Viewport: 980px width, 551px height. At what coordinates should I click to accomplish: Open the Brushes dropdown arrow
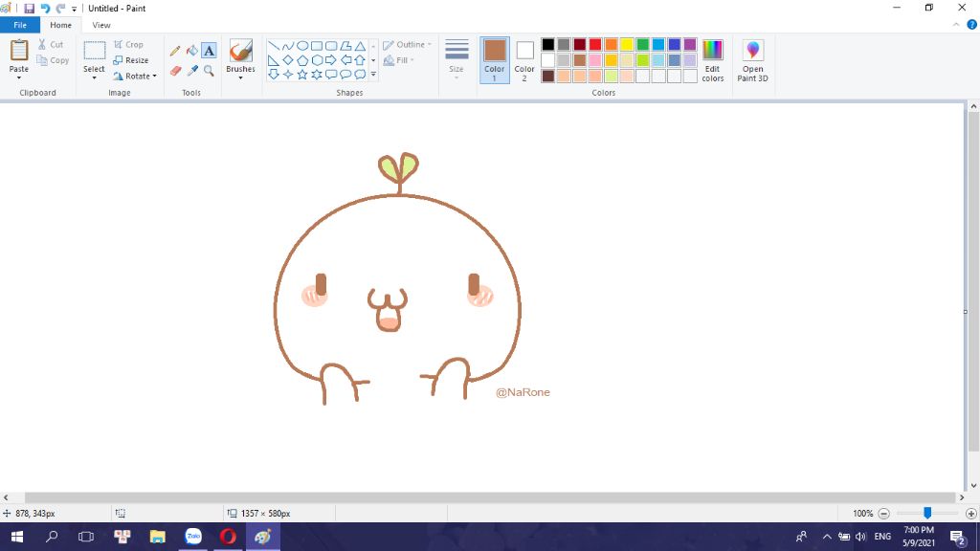point(240,77)
